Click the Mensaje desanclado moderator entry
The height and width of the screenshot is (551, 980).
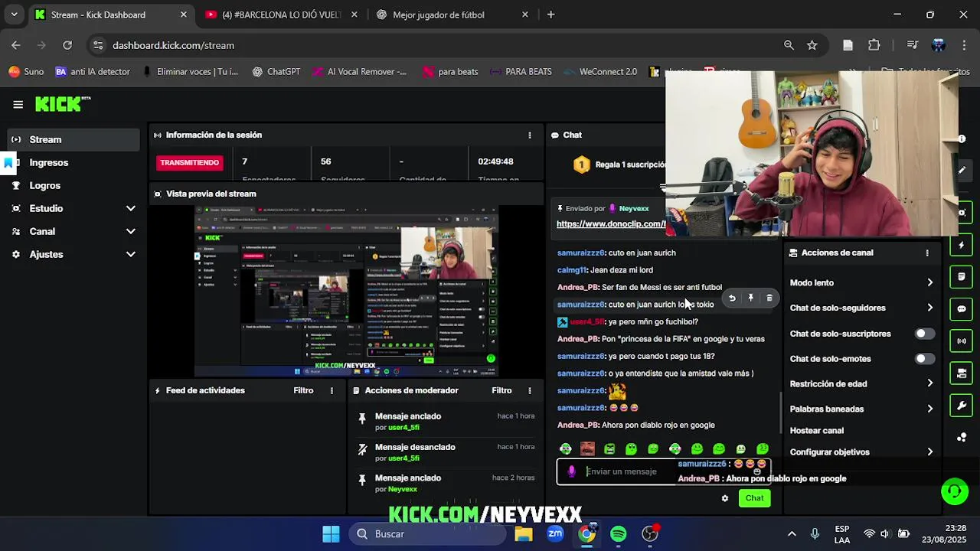click(x=445, y=452)
